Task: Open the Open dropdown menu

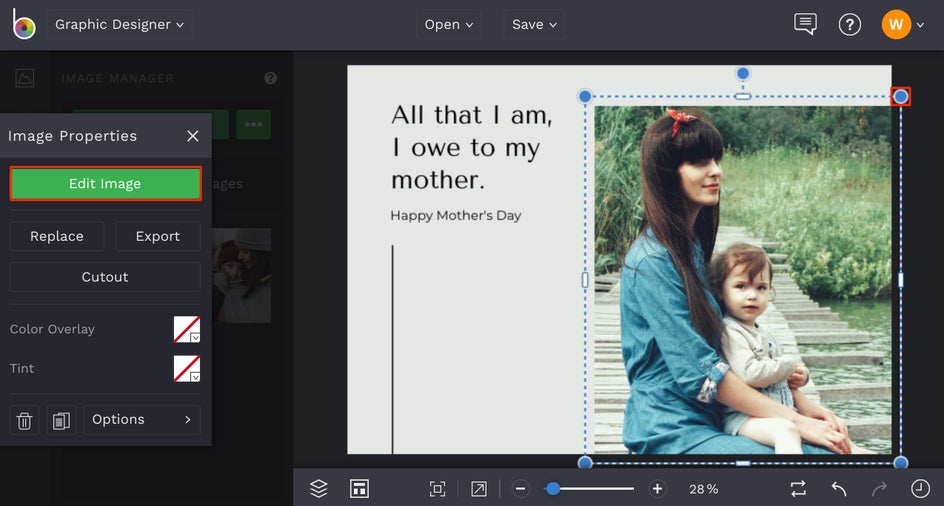Action: click(448, 25)
